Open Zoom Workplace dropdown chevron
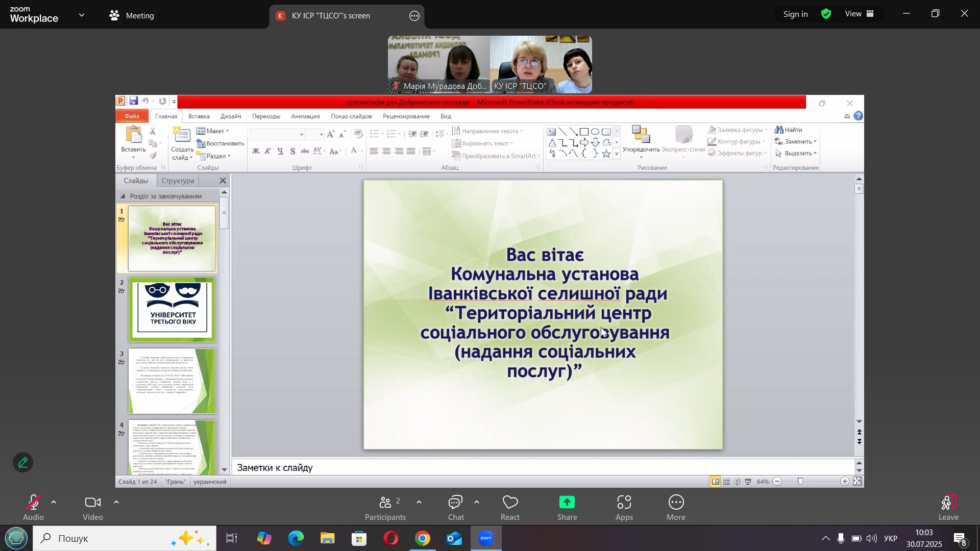Screen dimensions: 980x551 tap(82, 15)
